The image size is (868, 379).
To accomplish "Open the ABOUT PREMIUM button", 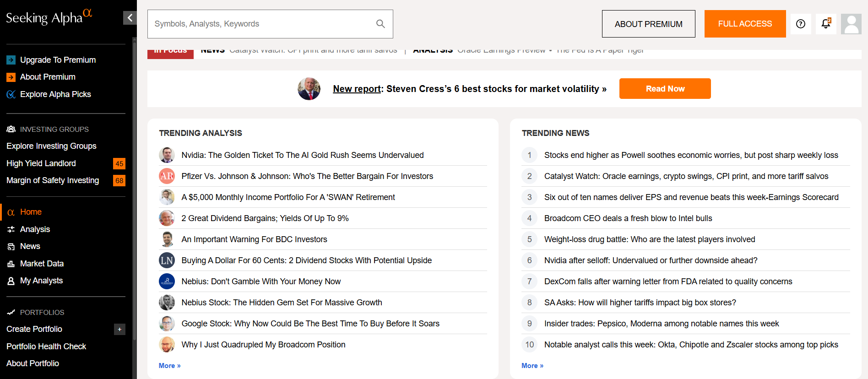I will click(648, 24).
